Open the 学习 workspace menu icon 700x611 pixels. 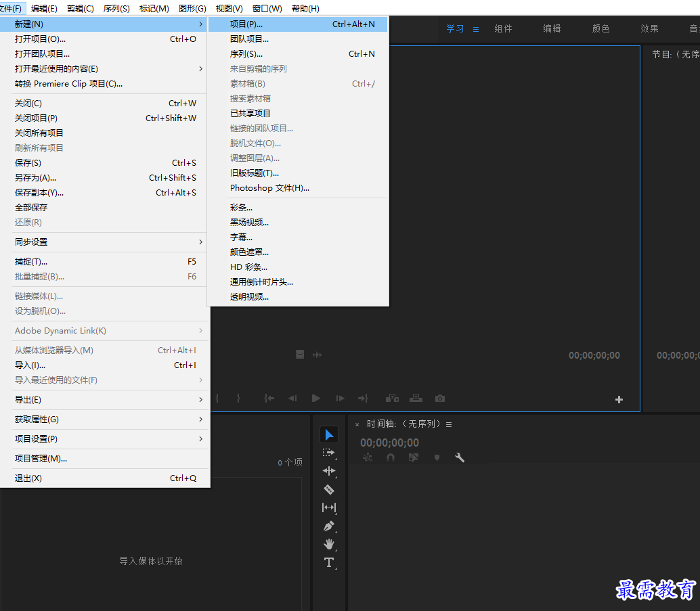point(476,30)
